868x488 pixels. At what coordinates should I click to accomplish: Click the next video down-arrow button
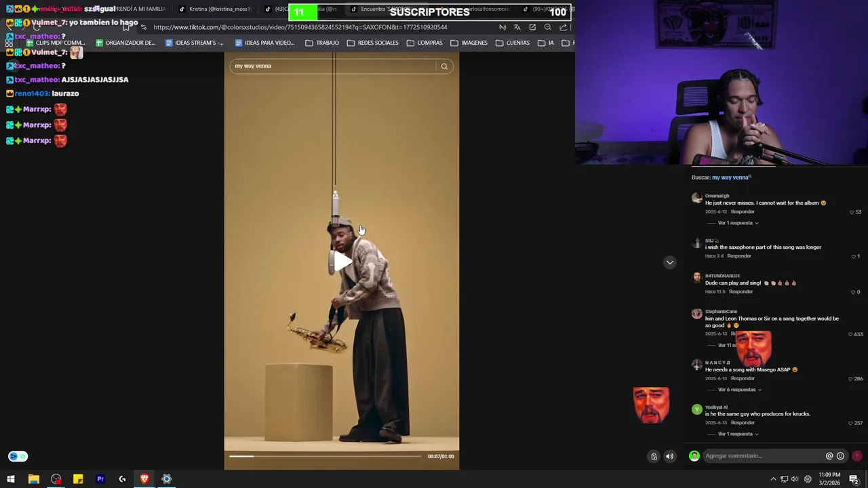[x=669, y=262]
